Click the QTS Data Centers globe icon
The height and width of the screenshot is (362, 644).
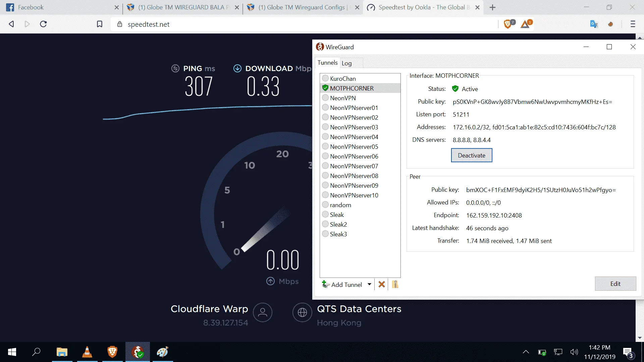[302, 312]
